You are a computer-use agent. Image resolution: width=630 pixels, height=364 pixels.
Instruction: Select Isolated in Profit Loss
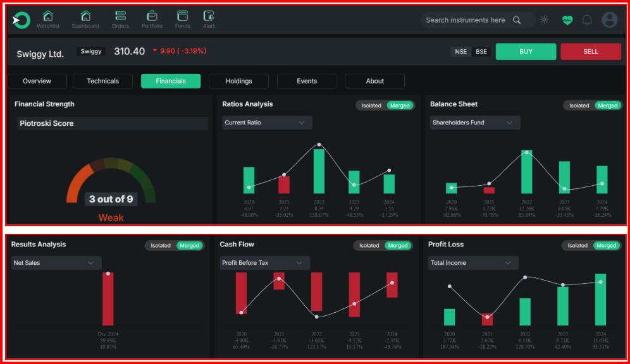pos(577,246)
